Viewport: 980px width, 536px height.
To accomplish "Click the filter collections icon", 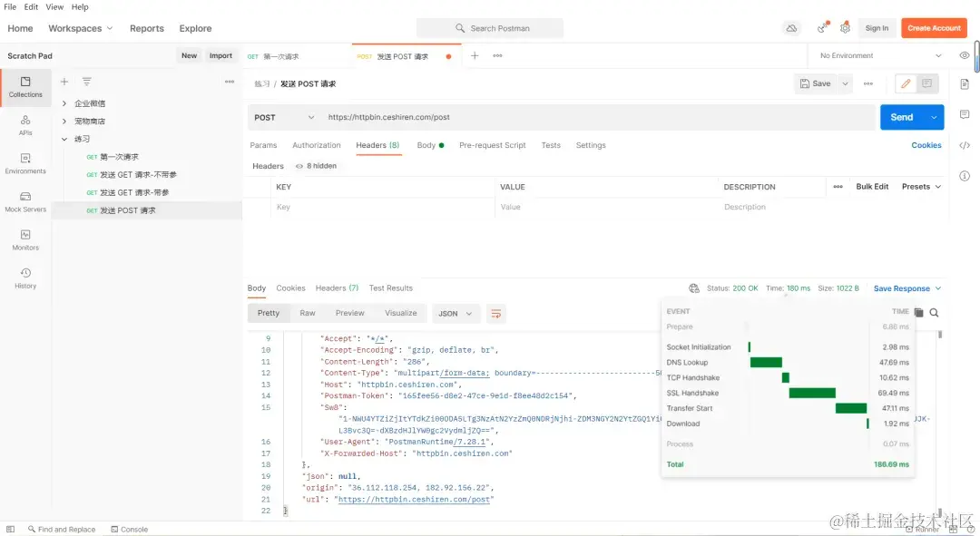I will point(87,82).
